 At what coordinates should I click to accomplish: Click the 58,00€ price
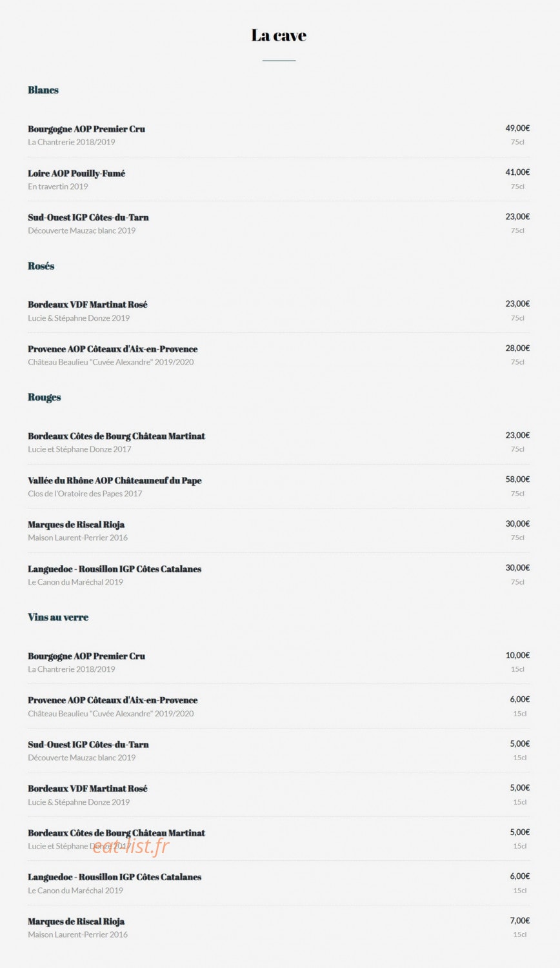click(x=517, y=479)
